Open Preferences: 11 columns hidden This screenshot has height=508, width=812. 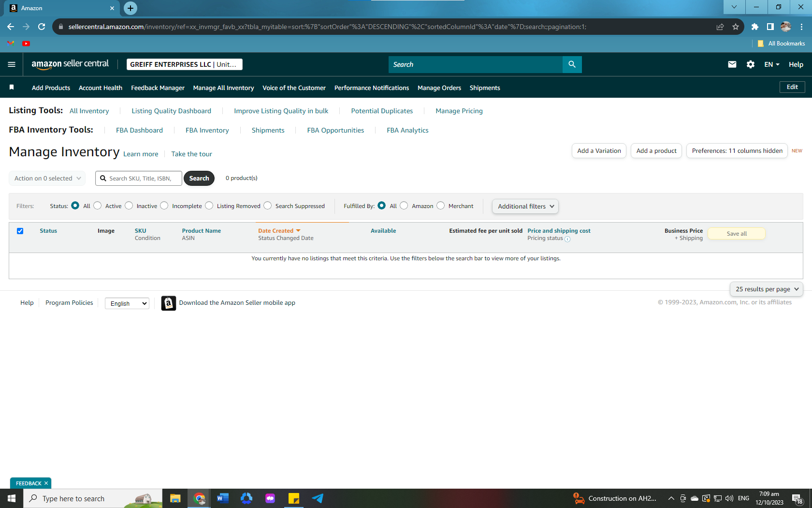click(737, 151)
